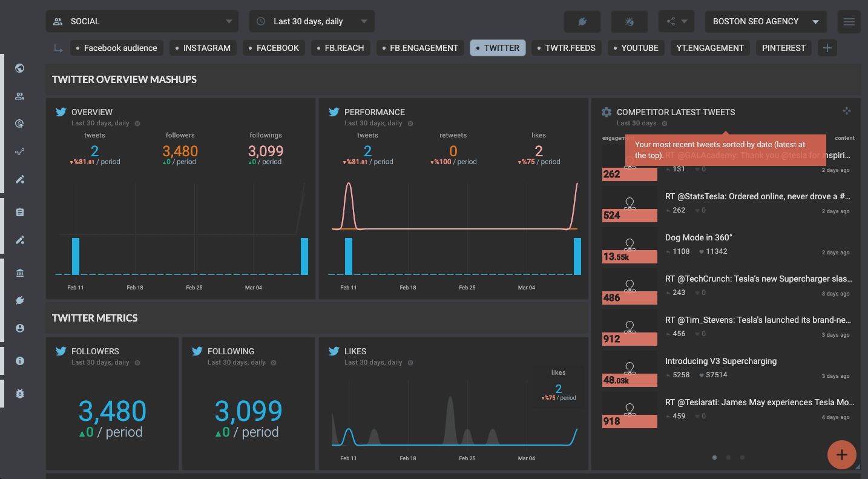This screenshot has height=479, width=868.
Task: Click the move handle icon on Competitor Latest Tweets
Action: pyautogui.click(x=846, y=111)
